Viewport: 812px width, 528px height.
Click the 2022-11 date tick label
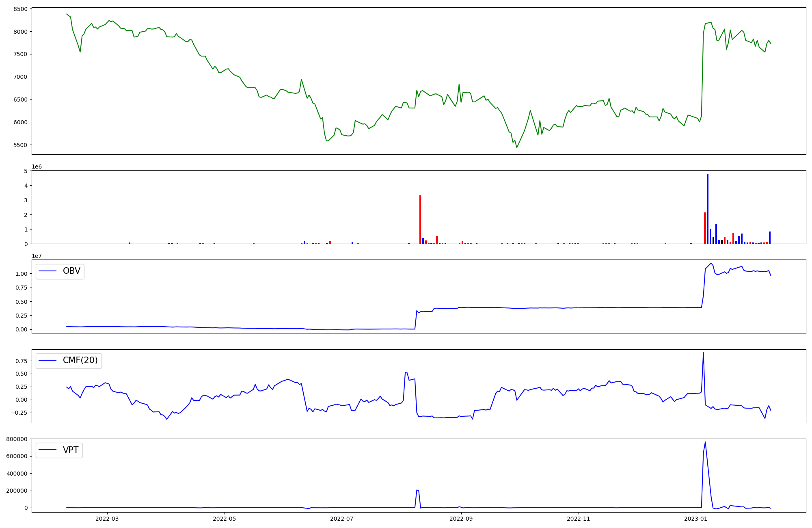pyautogui.click(x=579, y=519)
